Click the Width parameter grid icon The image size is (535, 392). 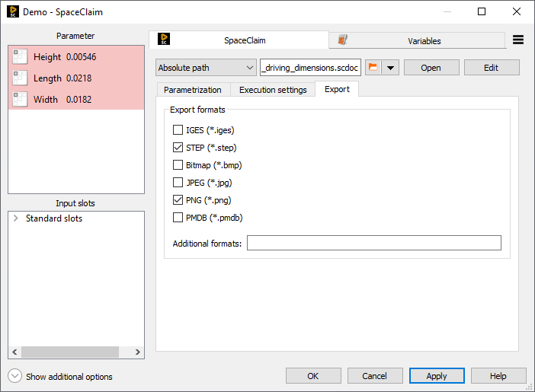(x=20, y=100)
